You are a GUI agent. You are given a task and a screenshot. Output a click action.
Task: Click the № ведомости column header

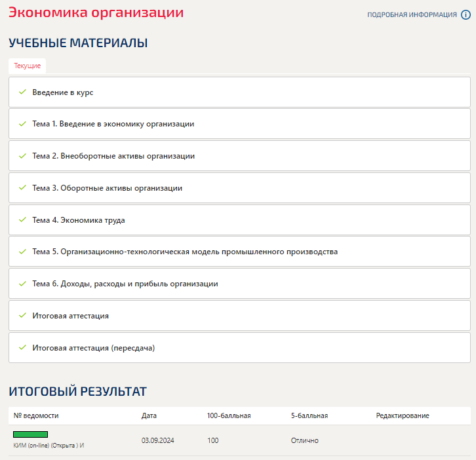[x=36, y=415]
